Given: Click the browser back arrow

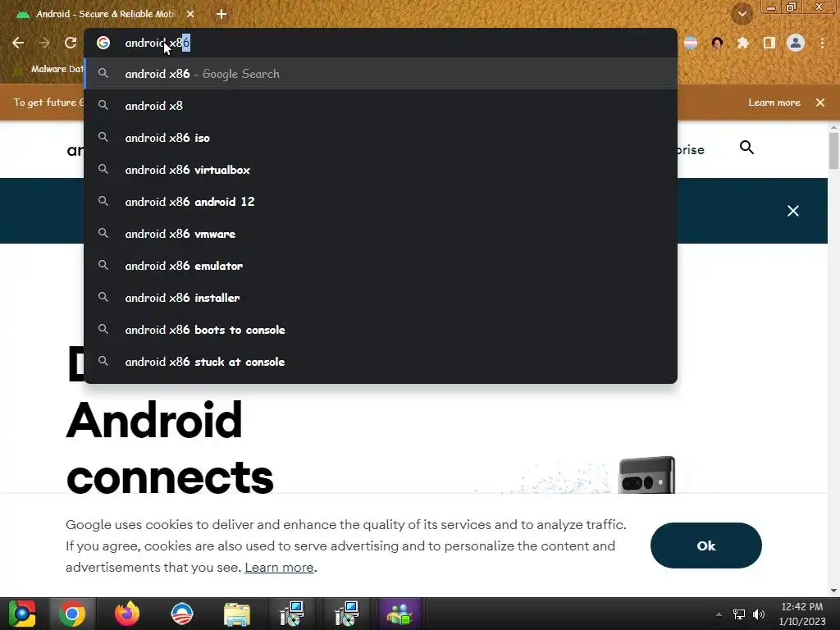Looking at the screenshot, I should tap(18, 43).
